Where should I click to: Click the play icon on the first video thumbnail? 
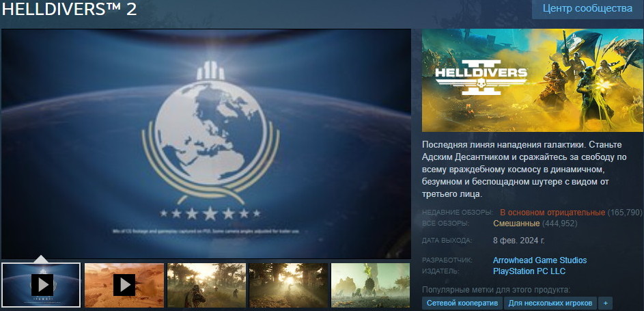[42, 284]
